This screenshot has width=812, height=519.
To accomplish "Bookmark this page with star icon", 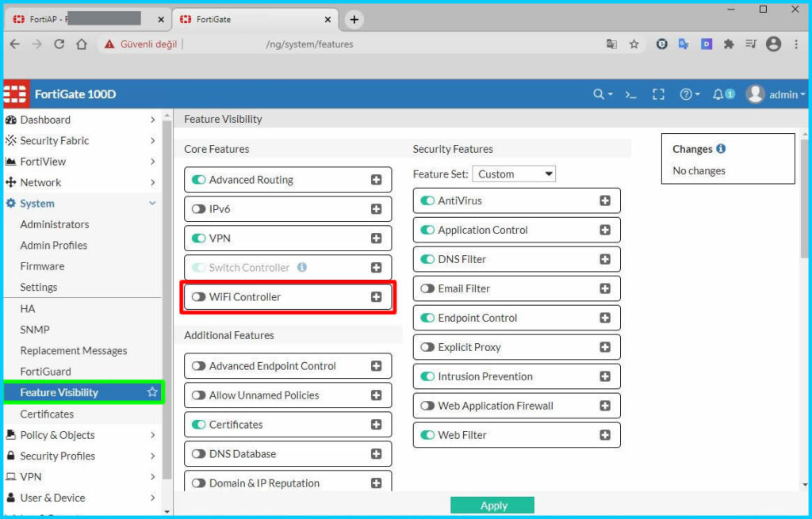I will pyautogui.click(x=634, y=44).
